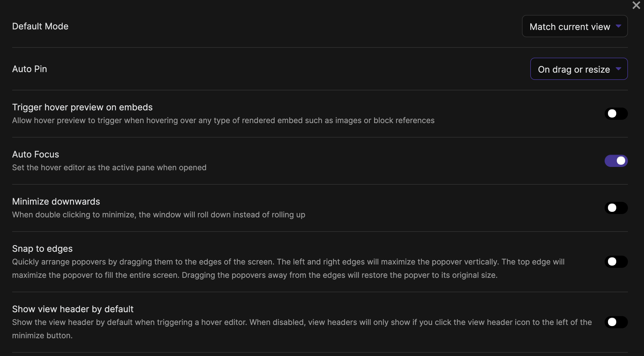Click the "Snap to edges" title

(x=42, y=248)
